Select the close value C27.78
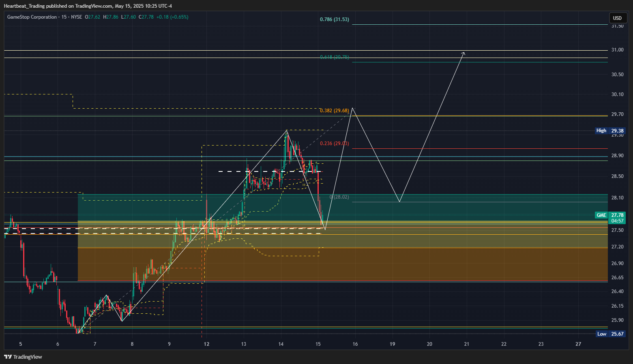This screenshot has width=633, height=364. tap(146, 17)
